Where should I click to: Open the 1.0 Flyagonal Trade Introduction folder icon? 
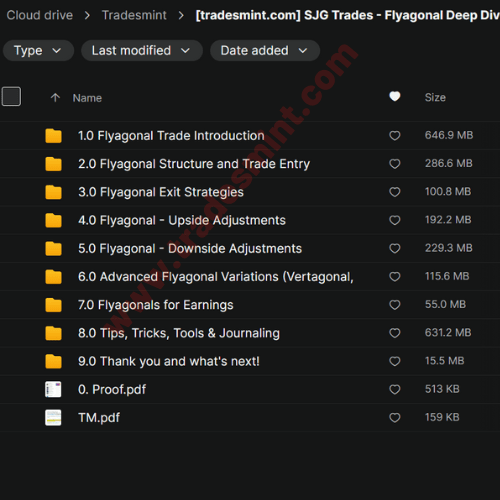pos(53,136)
